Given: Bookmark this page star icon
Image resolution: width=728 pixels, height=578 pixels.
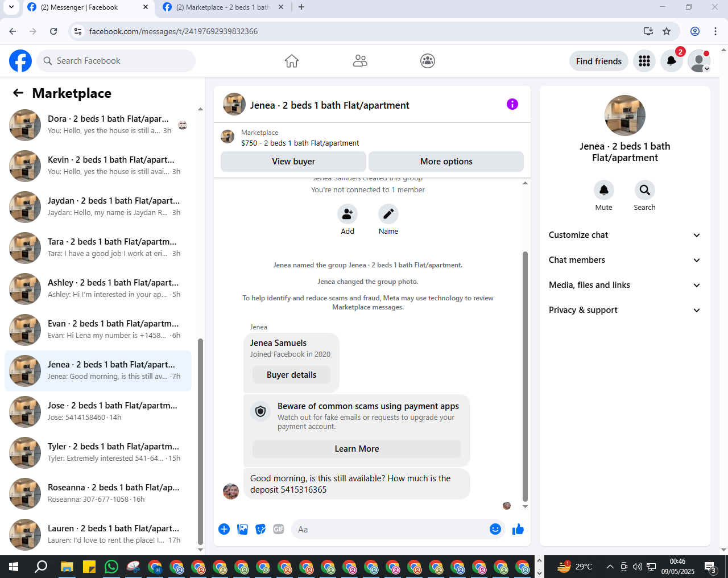Looking at the screenshot, I should pos(667,31).
